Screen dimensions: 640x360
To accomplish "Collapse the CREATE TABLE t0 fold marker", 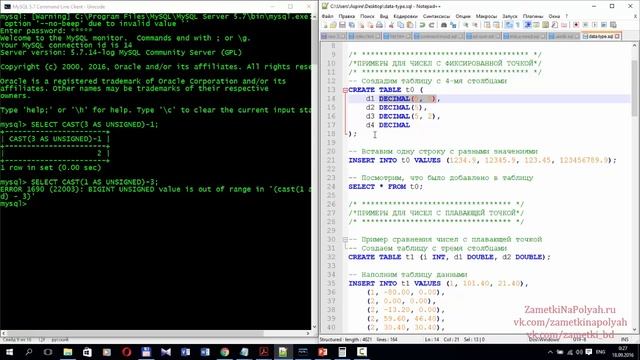I will click(x=345, y=90).
